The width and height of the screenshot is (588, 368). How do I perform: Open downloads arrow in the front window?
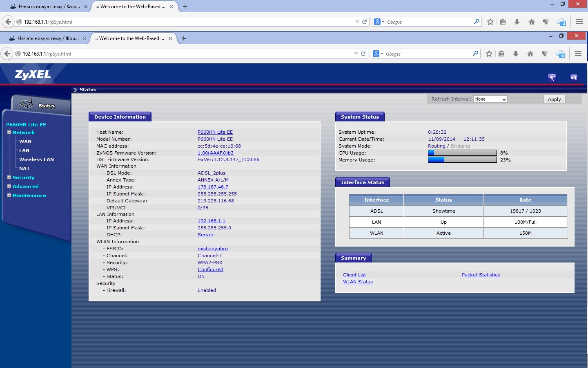[x=516, y=54]
